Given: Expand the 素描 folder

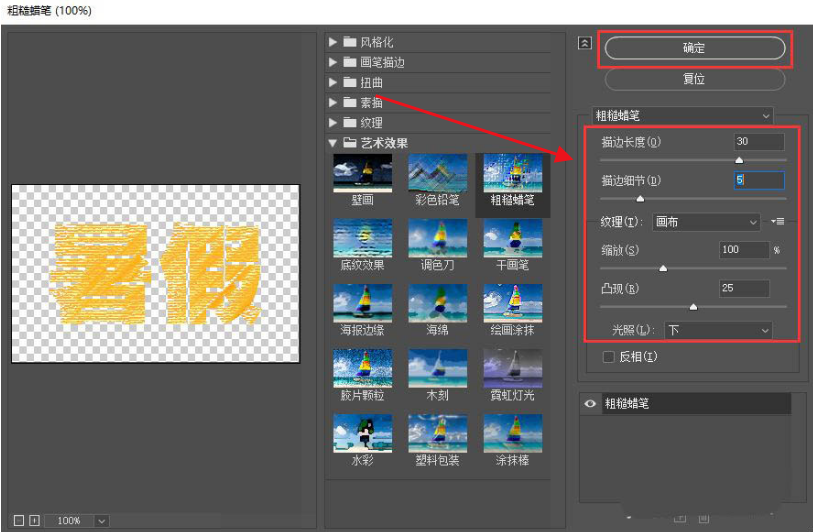Looking at the screenshot, I should coord(333,103).
